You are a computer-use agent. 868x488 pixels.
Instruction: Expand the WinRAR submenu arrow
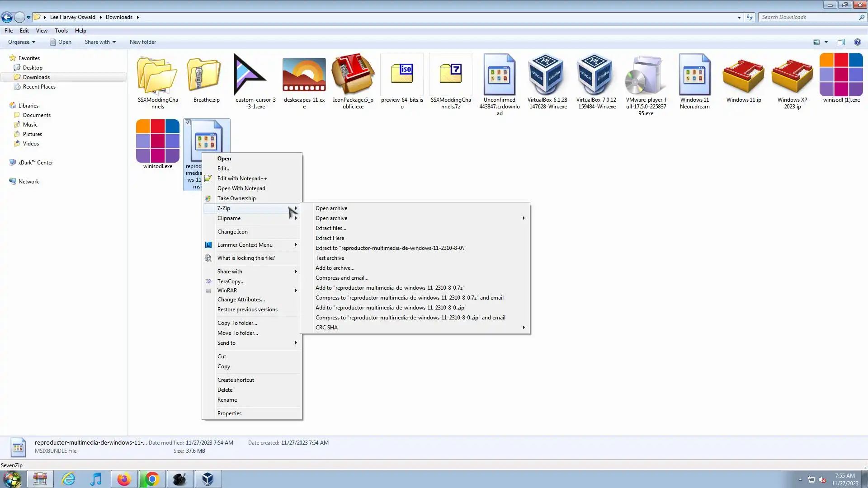tap(296, 291)
